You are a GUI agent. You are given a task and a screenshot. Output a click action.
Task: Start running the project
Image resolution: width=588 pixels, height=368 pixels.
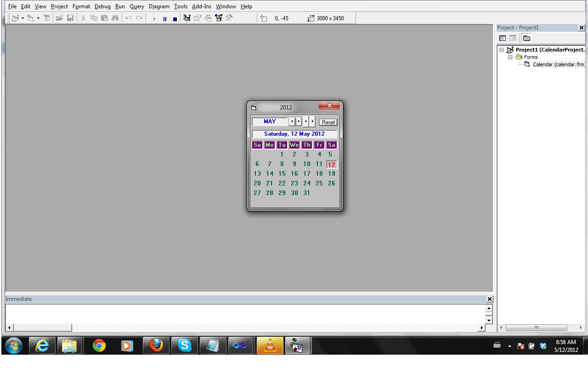[x=154, y=18]
